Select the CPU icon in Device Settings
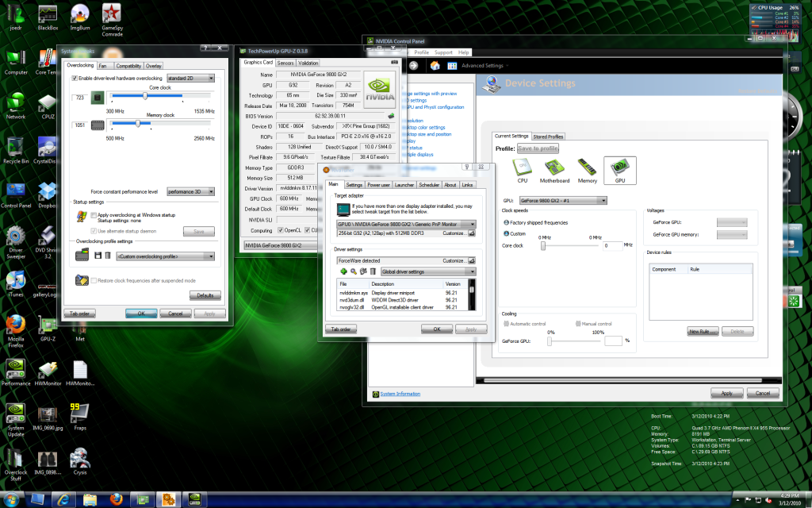This screenshot has height=508, width=812. click(x=523, y=171)
